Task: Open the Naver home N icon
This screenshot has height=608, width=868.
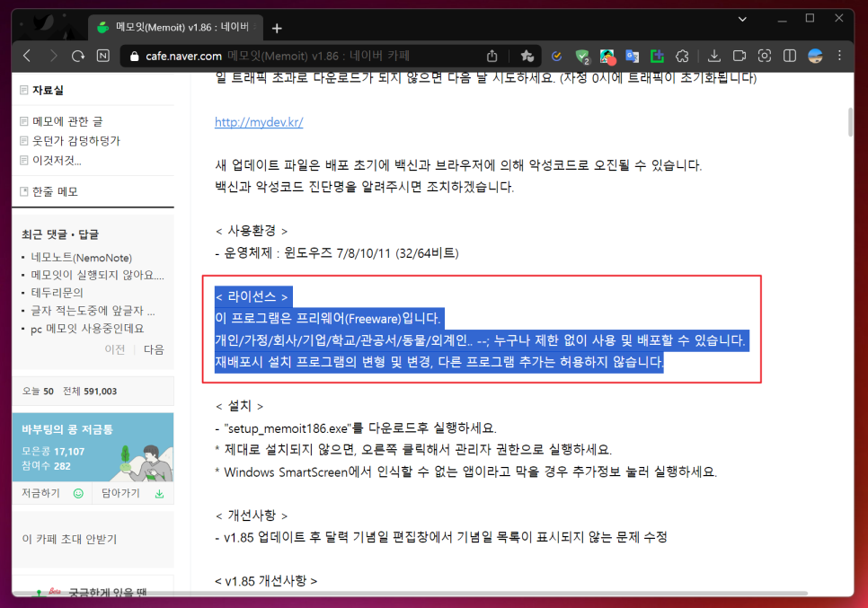Action: point(103,56)
